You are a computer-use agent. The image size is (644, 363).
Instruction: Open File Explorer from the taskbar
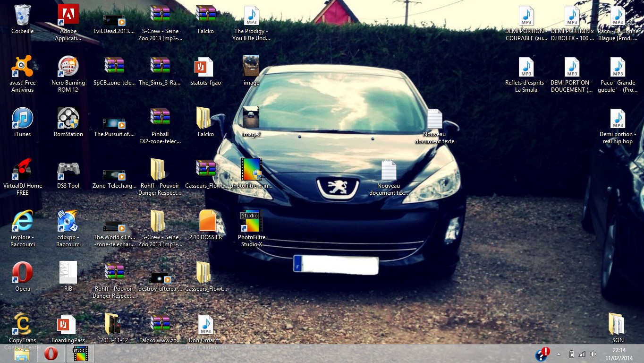pos(22,354)
